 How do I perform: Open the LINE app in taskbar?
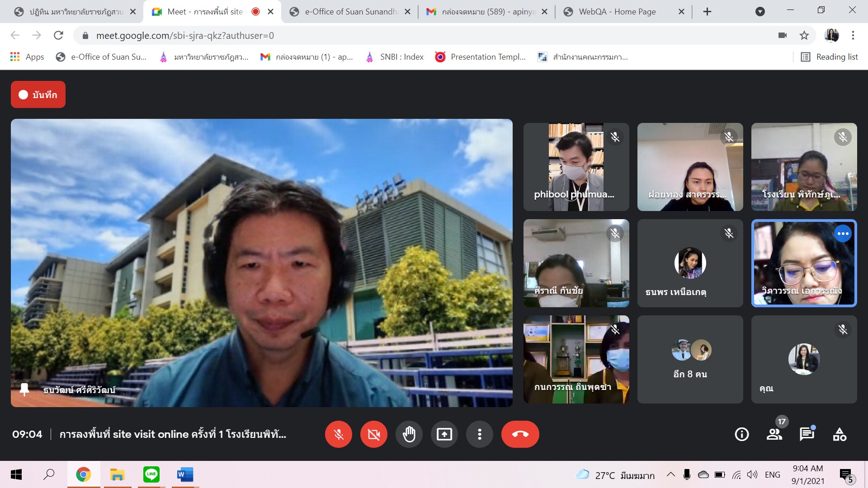[x=151, y=474]
